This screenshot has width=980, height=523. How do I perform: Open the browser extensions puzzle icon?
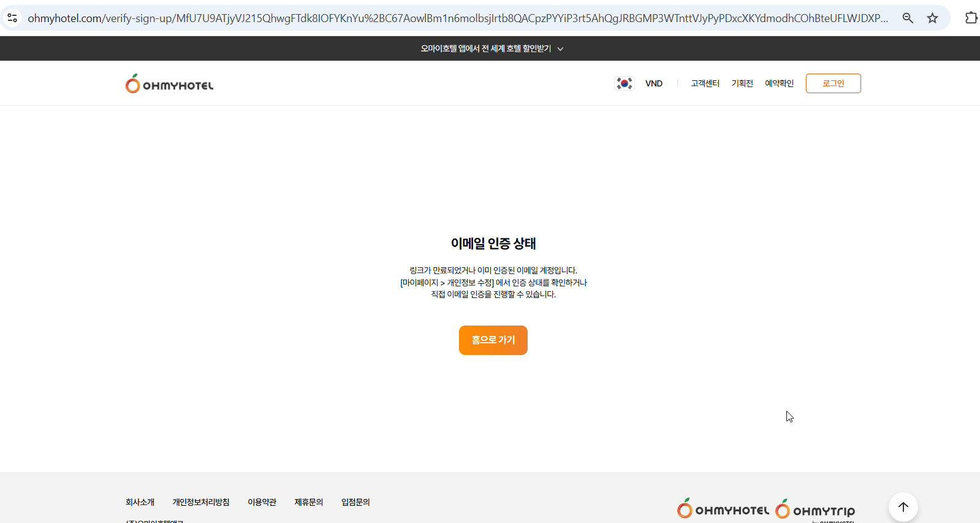[x=971, y=18]
